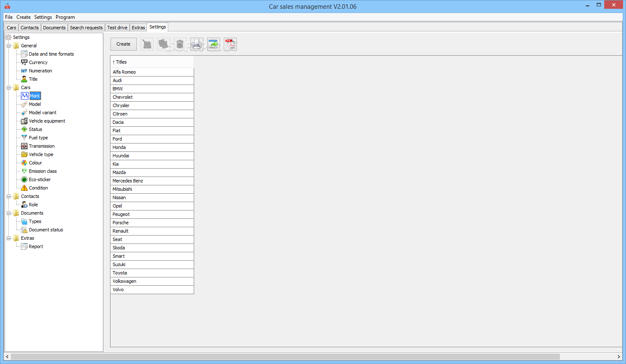
Task: Click the printer icon to print
Action: point(197,44)
